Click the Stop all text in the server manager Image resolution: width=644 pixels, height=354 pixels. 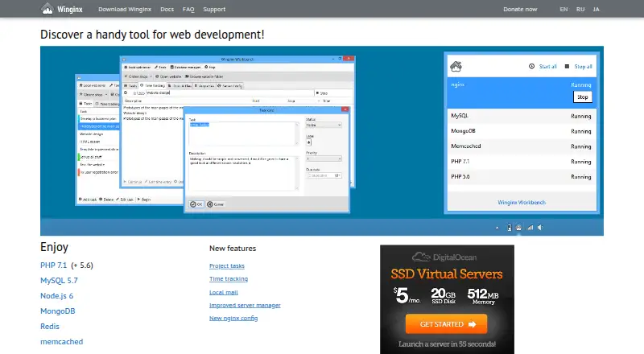click(x=583, y=66)
